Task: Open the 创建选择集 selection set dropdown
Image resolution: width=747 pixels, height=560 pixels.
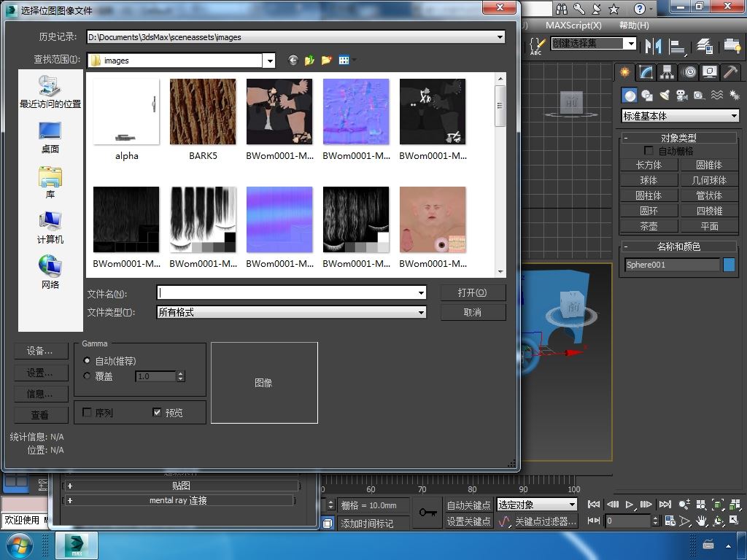Action: coord(631,44)
